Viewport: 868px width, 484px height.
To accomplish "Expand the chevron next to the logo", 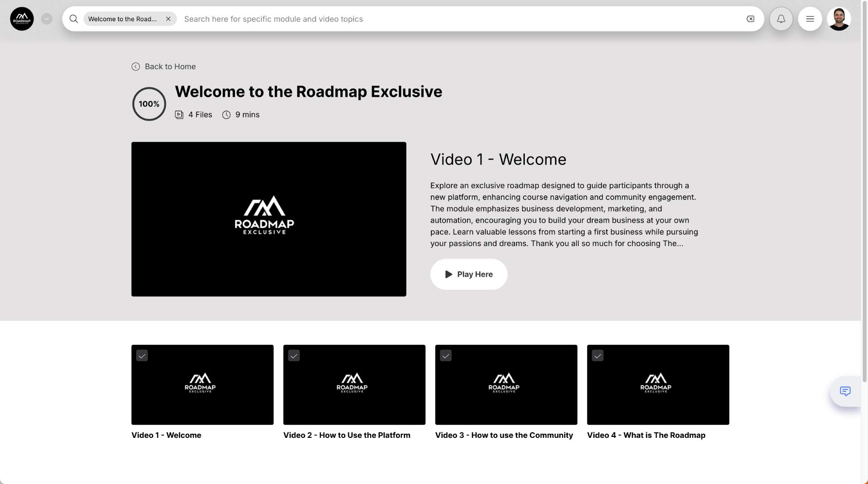I will (47, 19).
